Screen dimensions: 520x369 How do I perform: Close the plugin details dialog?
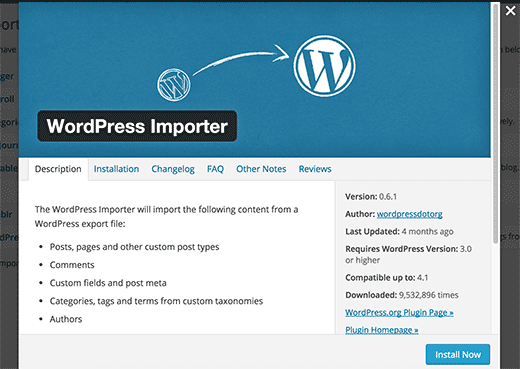pos(510,11)
